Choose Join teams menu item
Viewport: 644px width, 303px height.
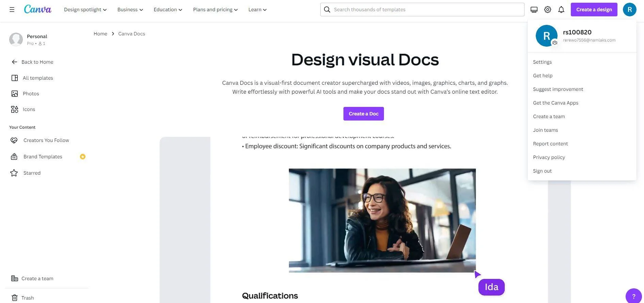pos(582,130)
